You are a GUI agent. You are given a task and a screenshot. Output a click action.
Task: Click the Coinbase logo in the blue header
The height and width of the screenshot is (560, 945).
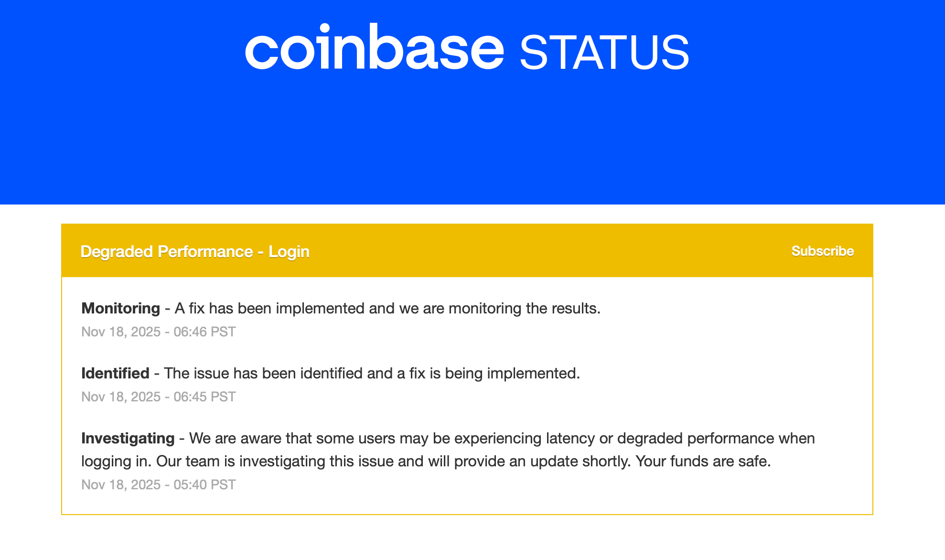[375, 48]
